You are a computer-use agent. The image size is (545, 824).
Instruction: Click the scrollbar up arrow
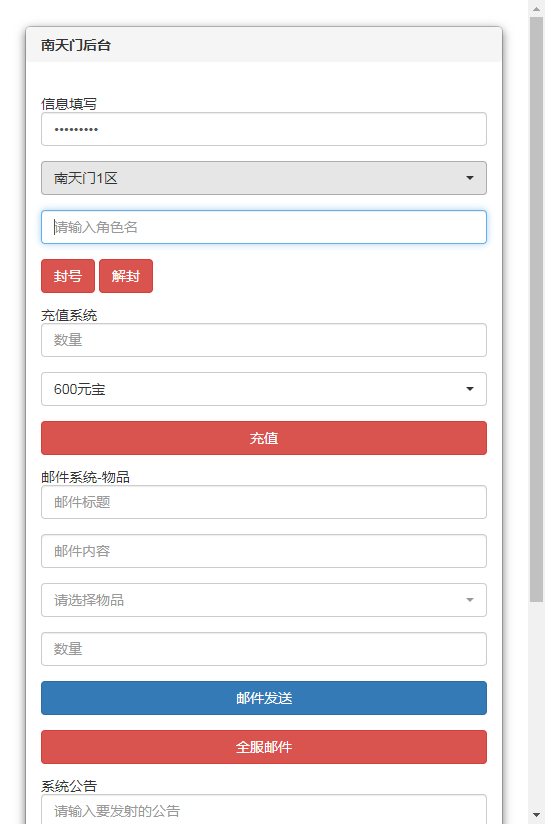(x=536, y=9)
